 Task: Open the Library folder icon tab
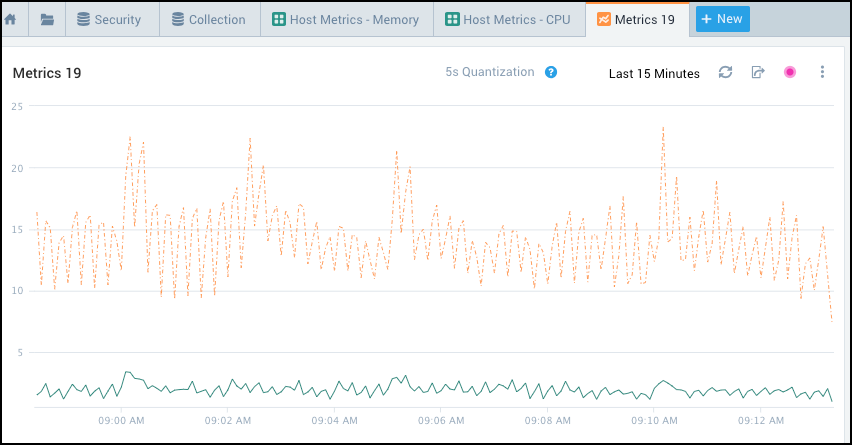pyautogui.click(x=47, y=19)
